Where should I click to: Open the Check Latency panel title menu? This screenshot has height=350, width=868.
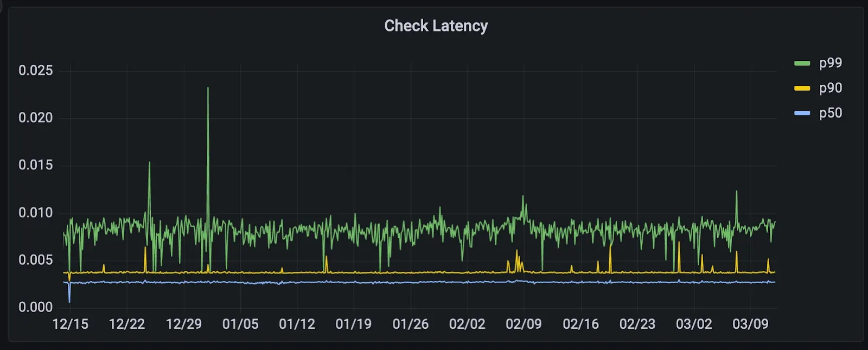click(x=436, y=26)
